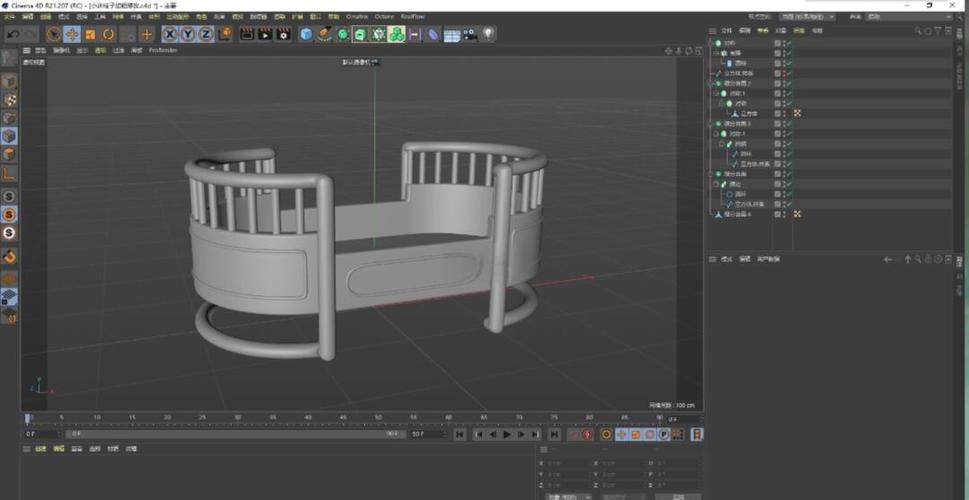The image size is (969, 500).
Task: Select the Move tool
Action: [x=72, y=34]
